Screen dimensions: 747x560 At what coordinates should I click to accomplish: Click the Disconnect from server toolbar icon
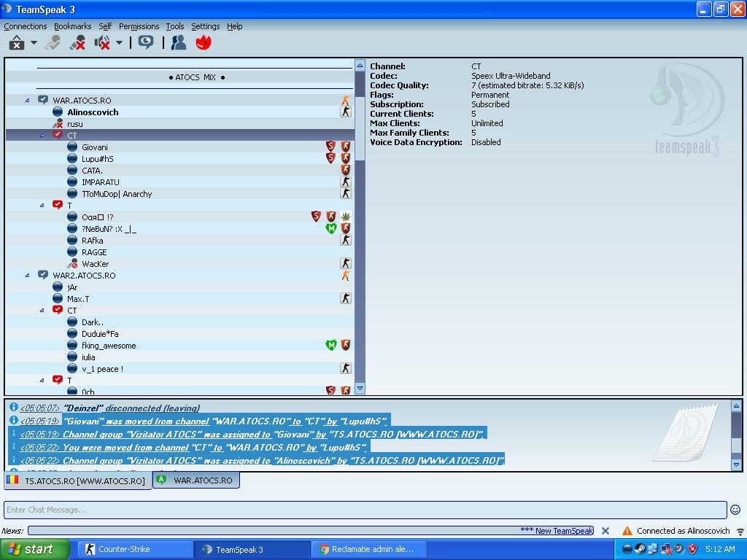point(53,43)
